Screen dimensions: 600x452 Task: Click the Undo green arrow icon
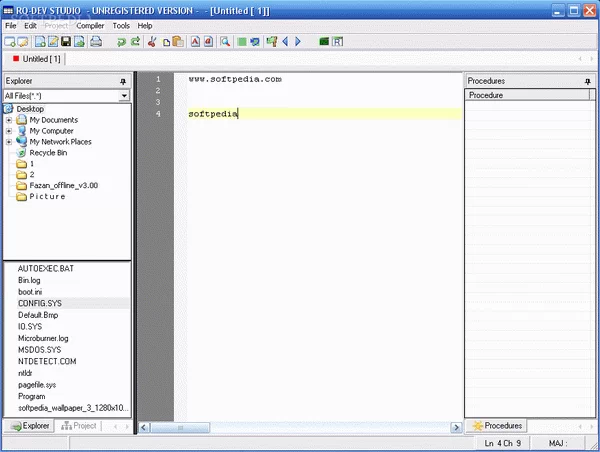pyautogui.click(x=120, y=42)
